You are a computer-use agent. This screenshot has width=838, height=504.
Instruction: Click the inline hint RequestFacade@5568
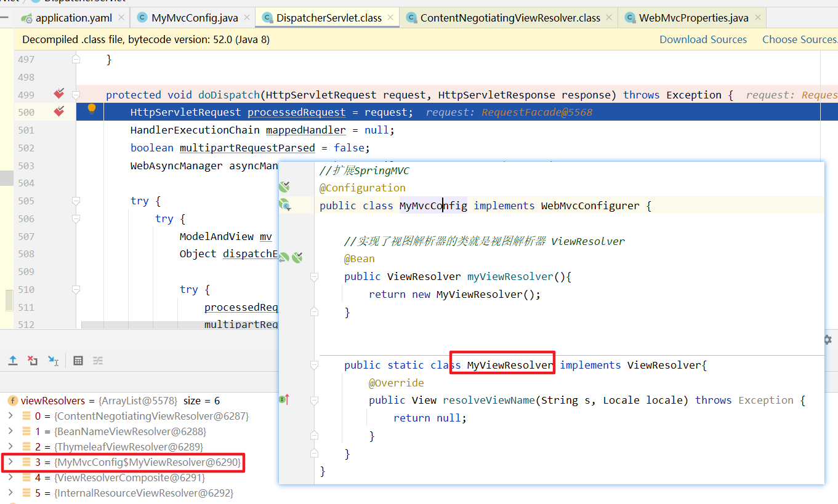coord(537,112)
